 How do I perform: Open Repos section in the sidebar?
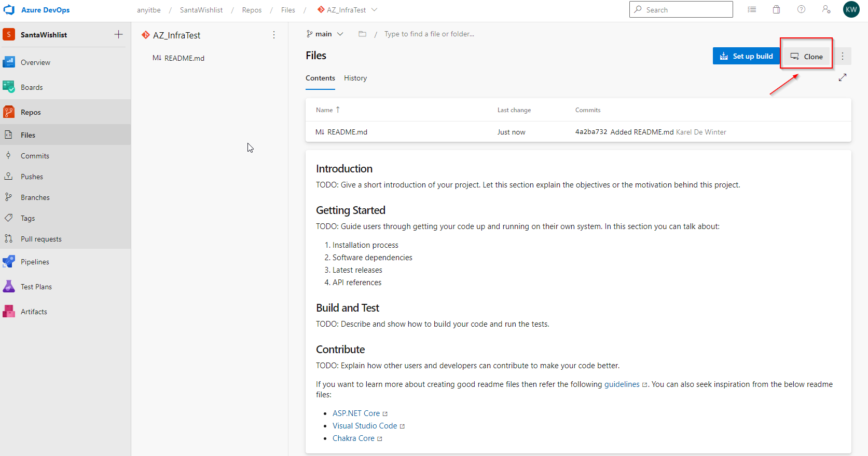[x=65, y=112]
